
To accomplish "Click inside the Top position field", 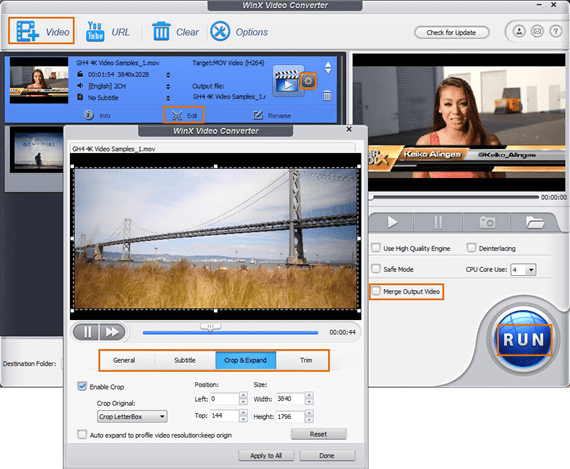I will tap(225, 416).
